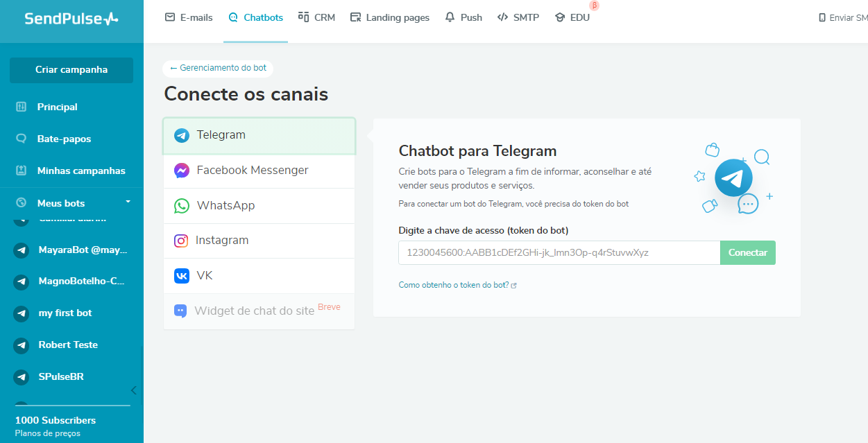Open the CRM tab
This screenshot has width=868, height=443.
316,17
